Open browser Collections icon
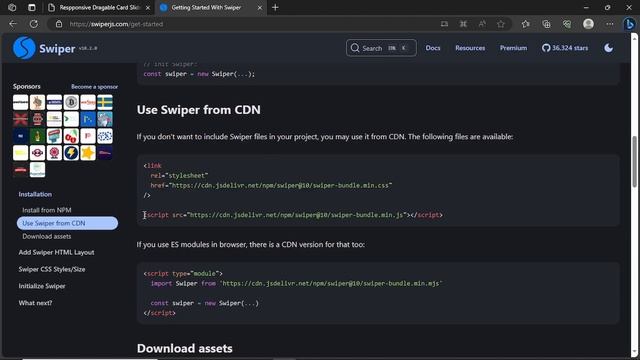 click(546, 24)
